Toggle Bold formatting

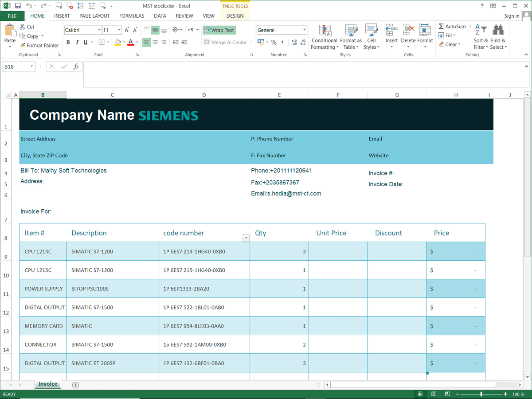point(68,43)
